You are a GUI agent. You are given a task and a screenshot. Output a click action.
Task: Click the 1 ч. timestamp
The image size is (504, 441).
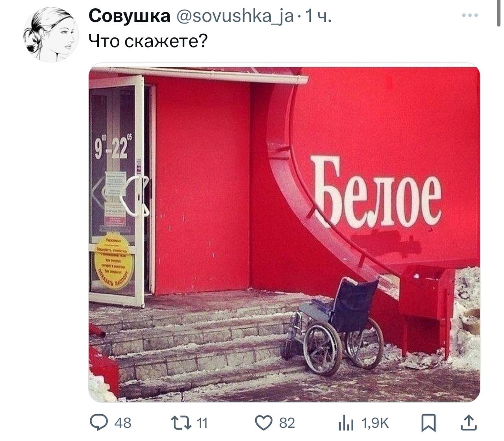318,17
